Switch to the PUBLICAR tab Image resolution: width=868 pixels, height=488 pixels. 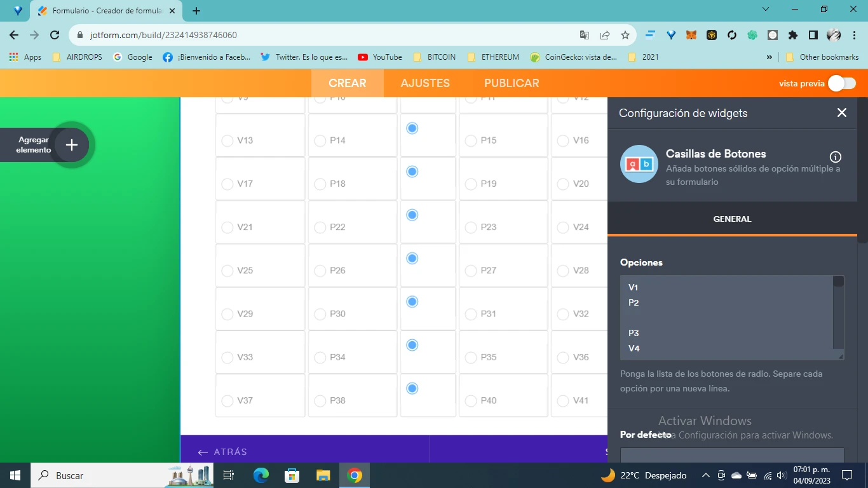[512, 83]
